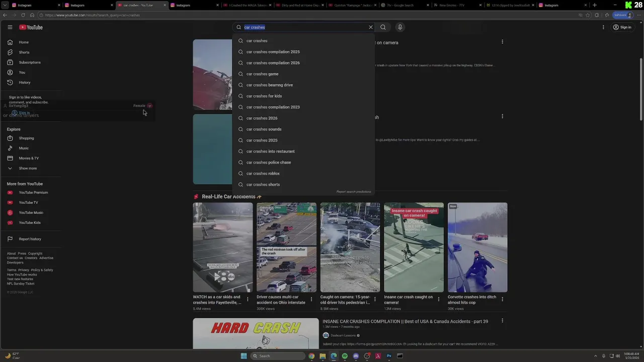Open the Dashcam Lessons channel
The width and height of the screenshot is (644, 362).
(x=343, y=335)
